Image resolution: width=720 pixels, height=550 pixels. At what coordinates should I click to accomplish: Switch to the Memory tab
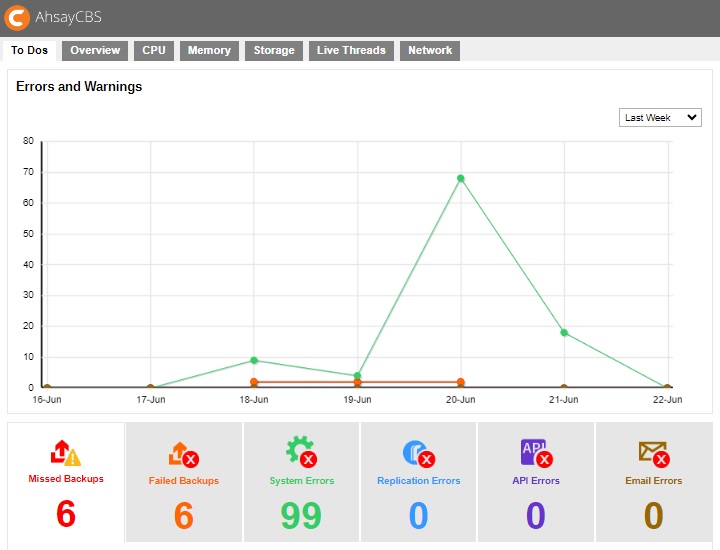209,51
